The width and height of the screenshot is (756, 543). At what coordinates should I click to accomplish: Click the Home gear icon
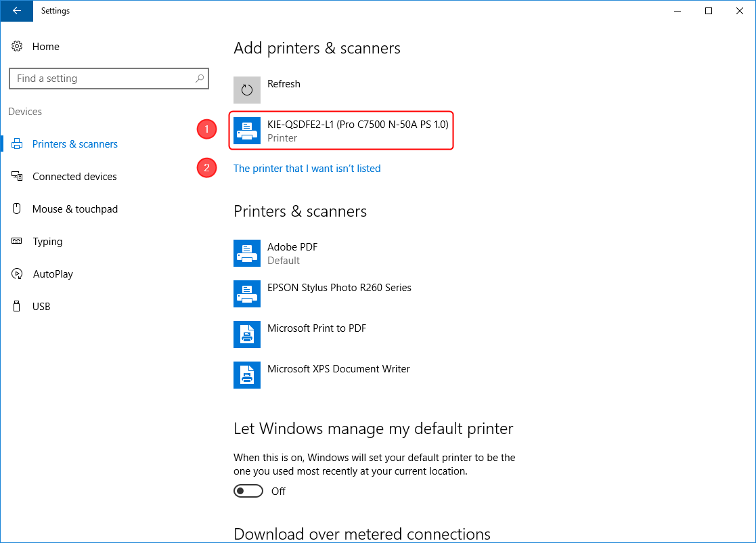click(x=17, y=47)
